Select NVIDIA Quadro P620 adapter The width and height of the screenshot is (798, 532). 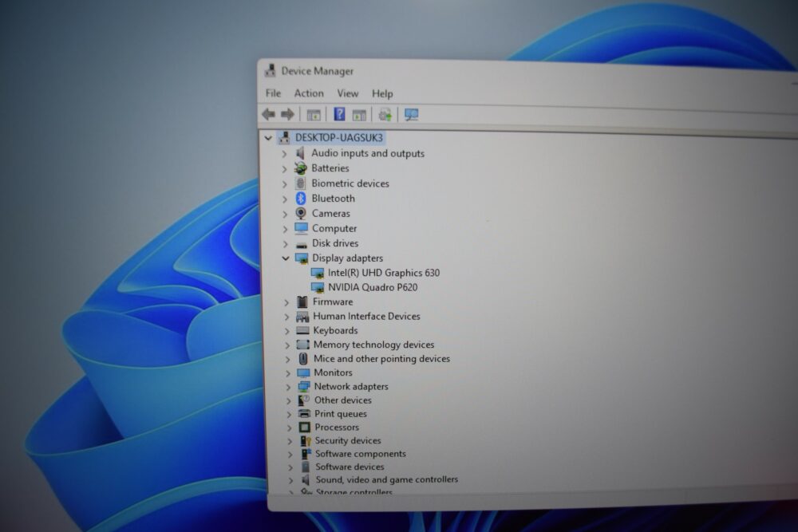click(x=373, y=287)
